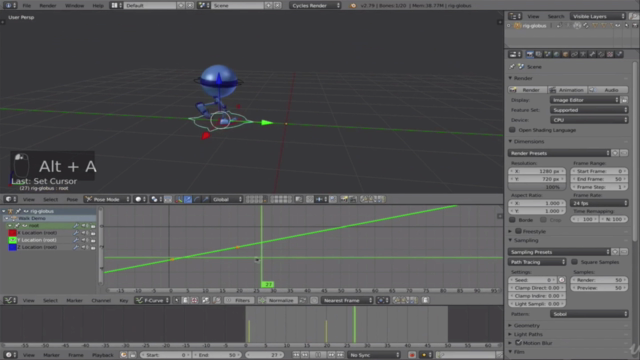
Task: Click the Filters button in graph editor
Action: pos(238,300)
